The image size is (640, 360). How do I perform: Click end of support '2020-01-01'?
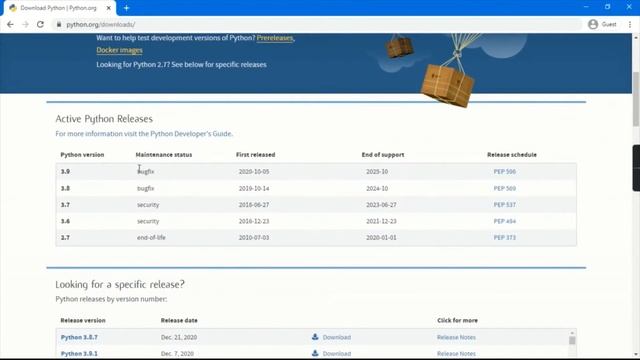point(381,238)
